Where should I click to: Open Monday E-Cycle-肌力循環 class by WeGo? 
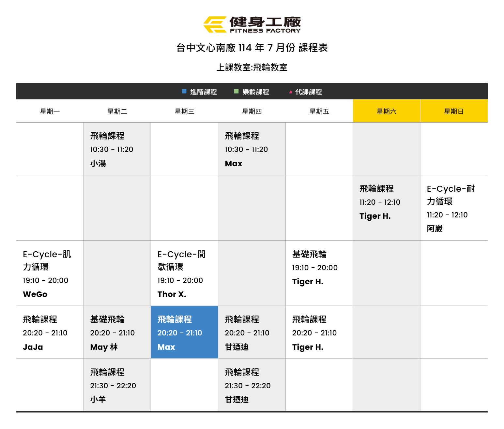50,273
